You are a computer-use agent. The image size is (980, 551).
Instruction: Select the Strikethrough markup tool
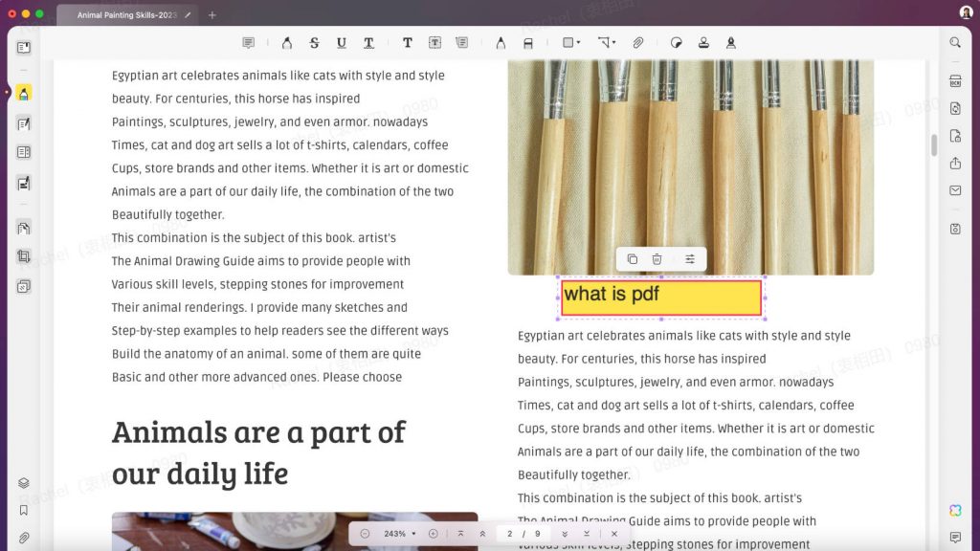(314, 42)
